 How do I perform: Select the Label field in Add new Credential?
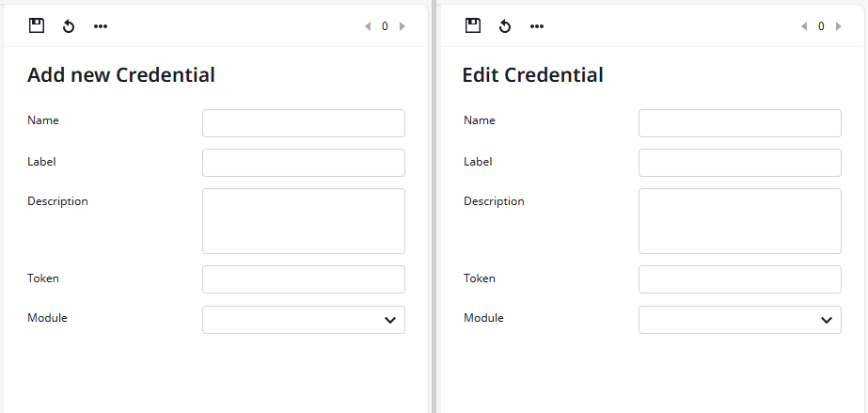coord(304,163)
